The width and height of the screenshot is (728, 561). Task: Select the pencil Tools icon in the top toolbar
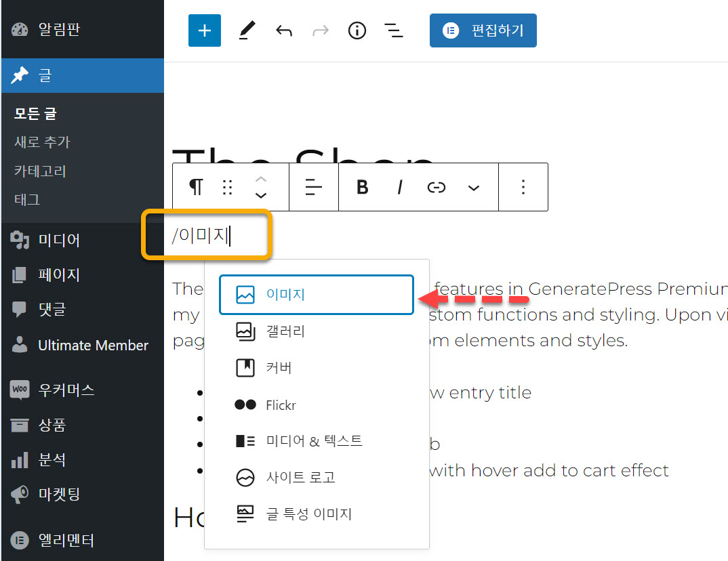click(246, 30)
